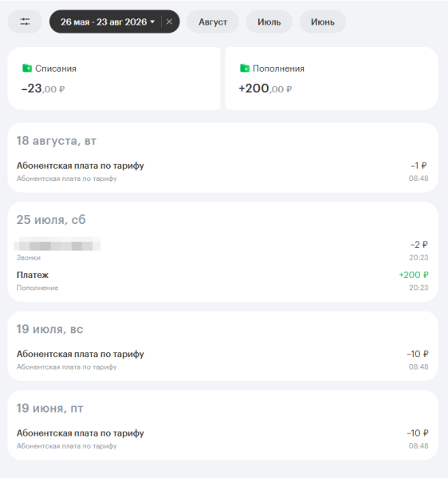448x478 pixels.
Task: Open the blurred Звонки transaction on 25 июля
Action: click(x=222, y=250)
